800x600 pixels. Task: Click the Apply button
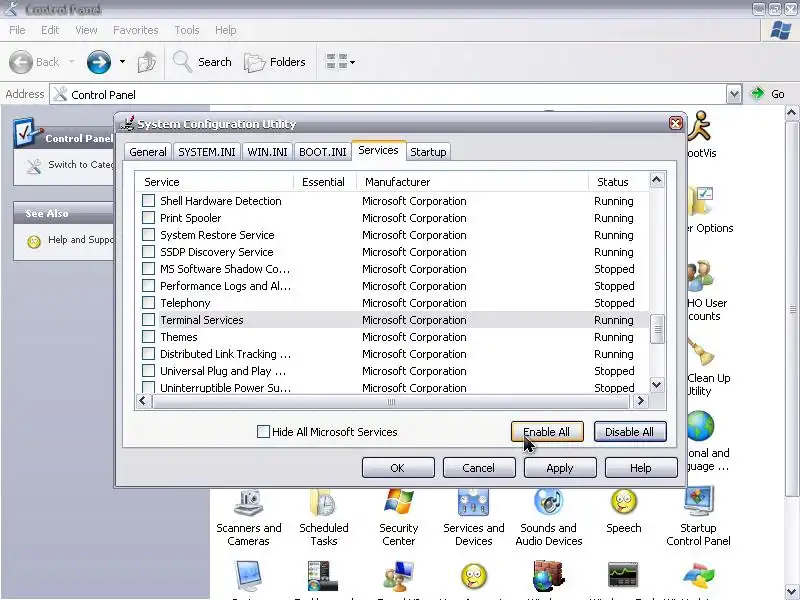pos(560,468)
